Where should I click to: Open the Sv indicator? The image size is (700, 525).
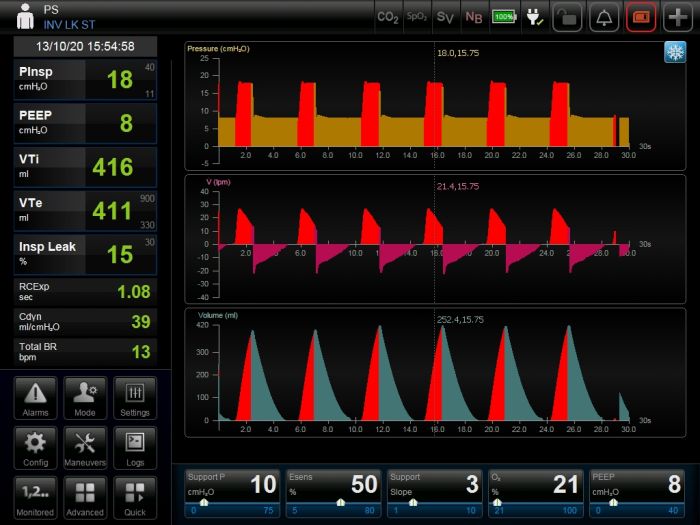445,17
